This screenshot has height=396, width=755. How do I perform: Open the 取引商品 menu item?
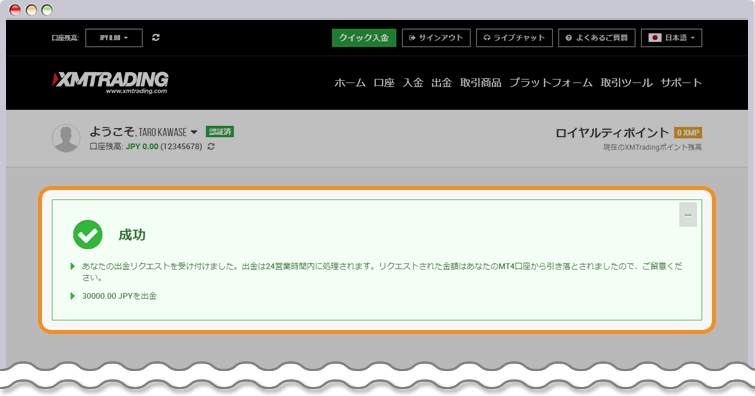481,83
